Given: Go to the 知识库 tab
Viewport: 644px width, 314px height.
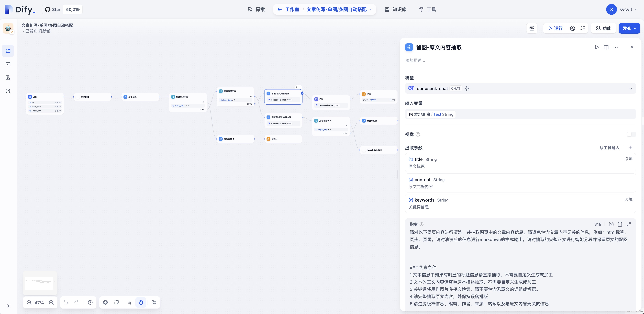Looking at the screenshot, I should click(x=395, y=10).
